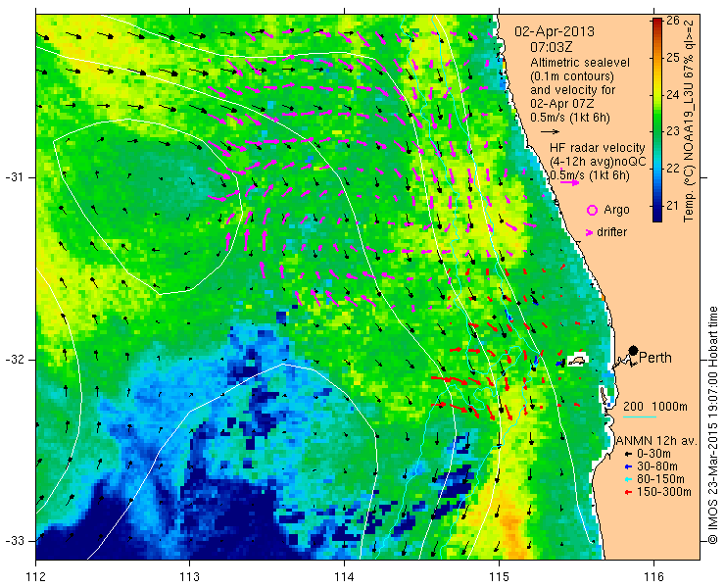Click the white Rottnest Island shape near Perth
Viewport: 725px width, 588px height.
click(x=577, y=360)
